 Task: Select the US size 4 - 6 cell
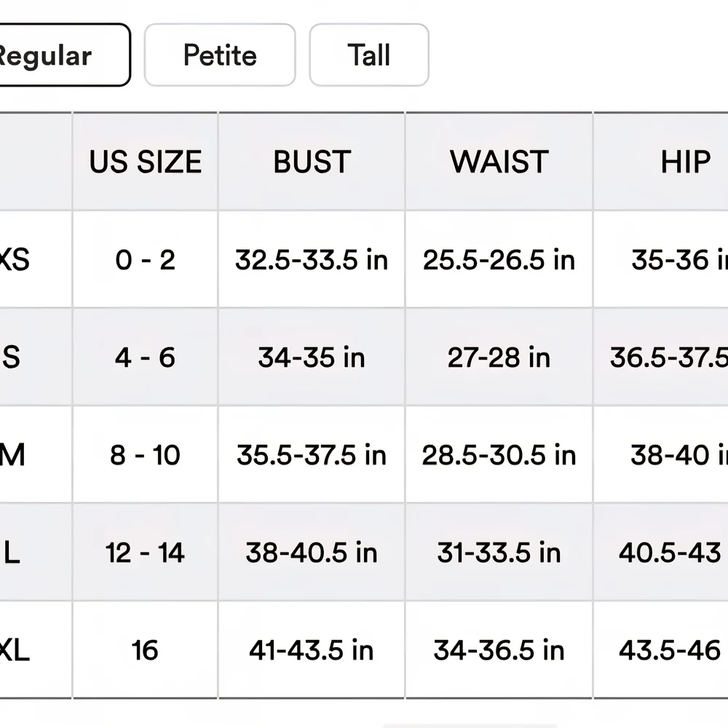pos(146,357)
